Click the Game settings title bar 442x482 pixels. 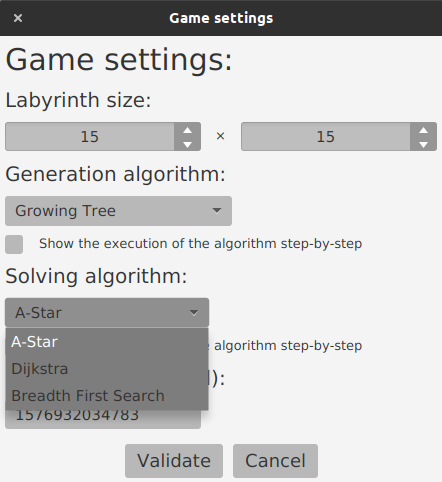221,18
